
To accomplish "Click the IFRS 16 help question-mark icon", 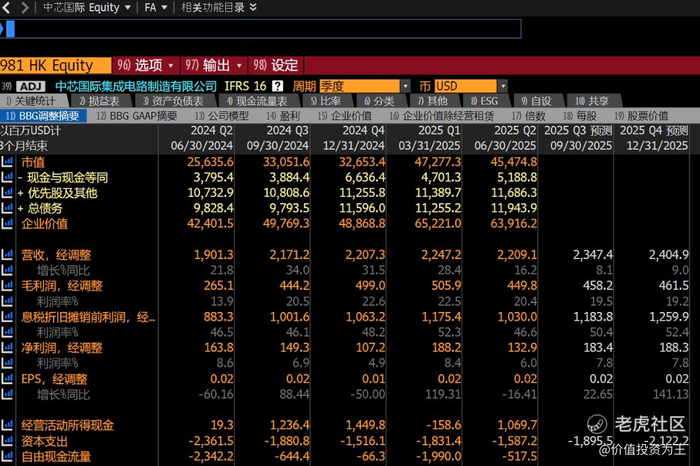I will coord(277,87).
